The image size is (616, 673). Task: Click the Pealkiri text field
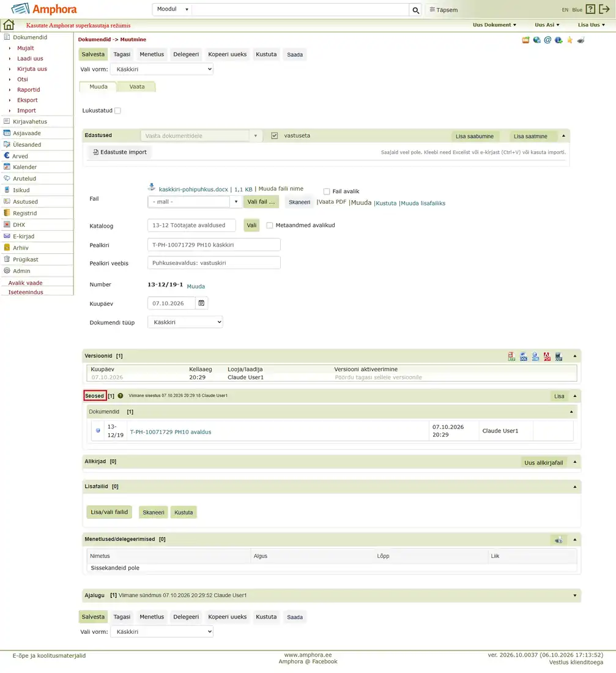[x=213, y=245]
